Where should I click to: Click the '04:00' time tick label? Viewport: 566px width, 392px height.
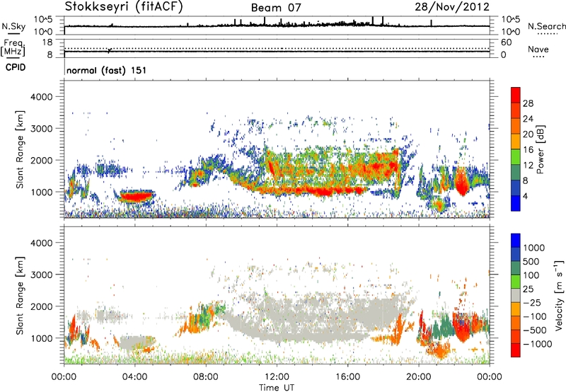click(x=135, y=377)
